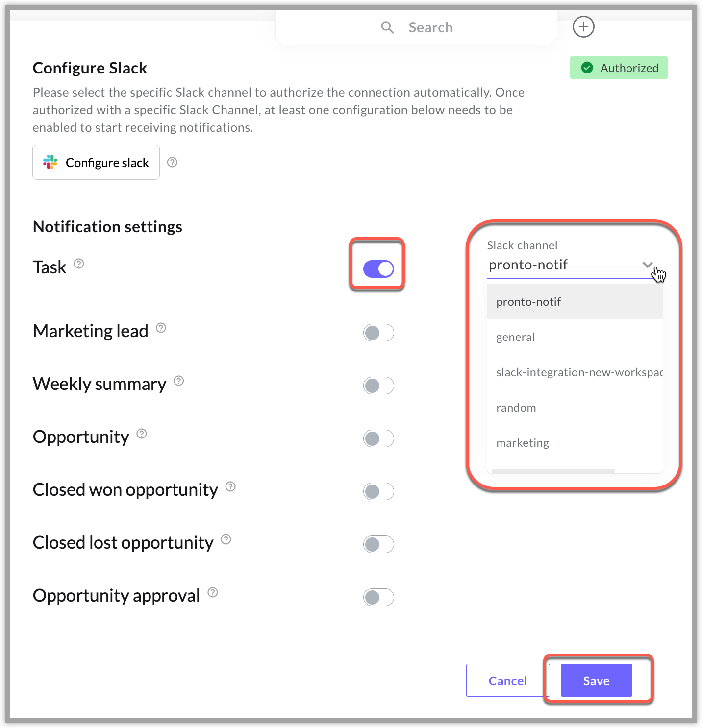Click the Configure slack button
The height and width of the screenshot is (728, 702).
(x=96, y=162)
